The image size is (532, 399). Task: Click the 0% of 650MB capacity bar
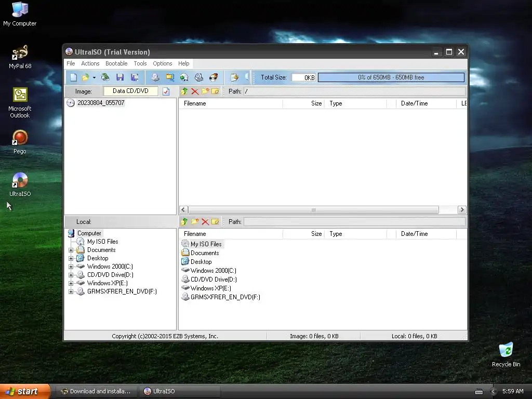point(391,77)
